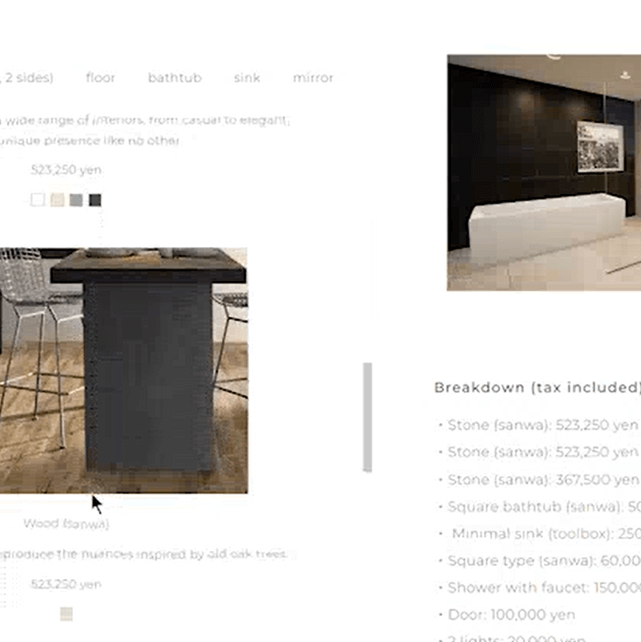Click the Square bathtub (sanwa) breakdown item

pos(540,506)
